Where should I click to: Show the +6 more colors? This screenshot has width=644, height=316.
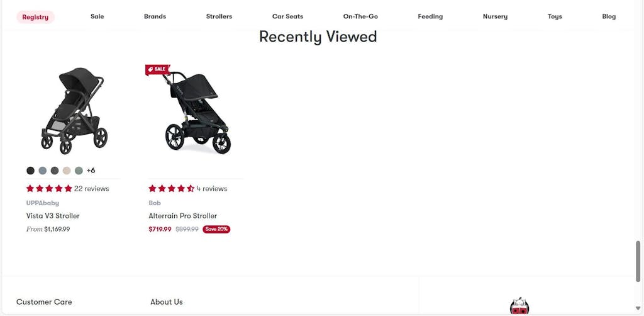point(91,171)
